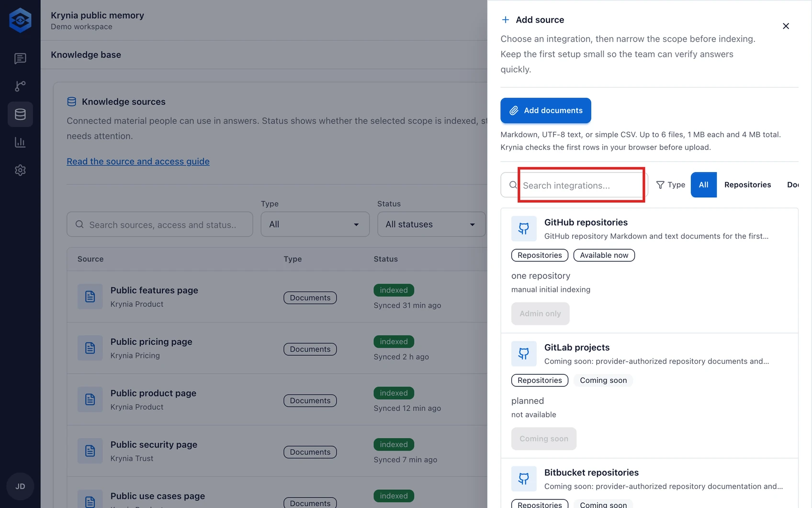Click indexed badge on Public pricing page row

pyautogui.click(x=394, y=342)
